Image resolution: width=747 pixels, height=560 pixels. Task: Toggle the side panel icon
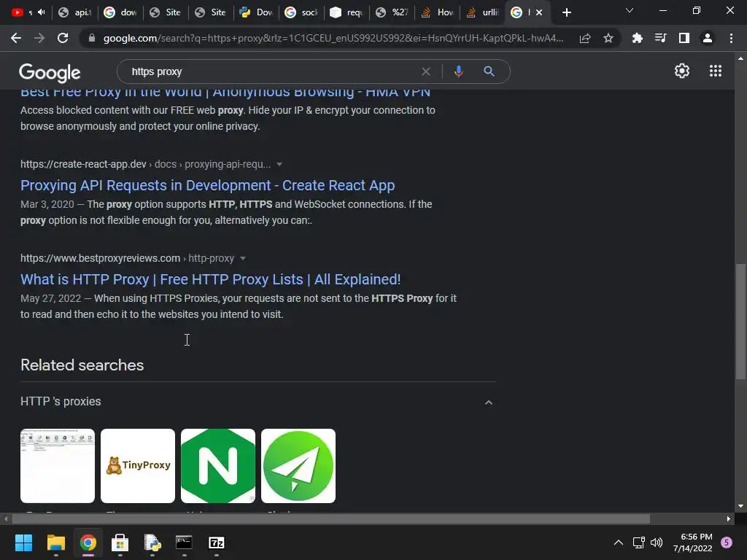coord(684,38)
